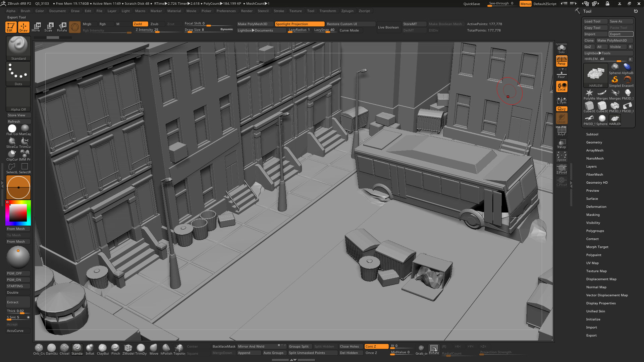Open the Zplugin menu
The height and width of the screenshot is (362, 644).
pos(347,11)
